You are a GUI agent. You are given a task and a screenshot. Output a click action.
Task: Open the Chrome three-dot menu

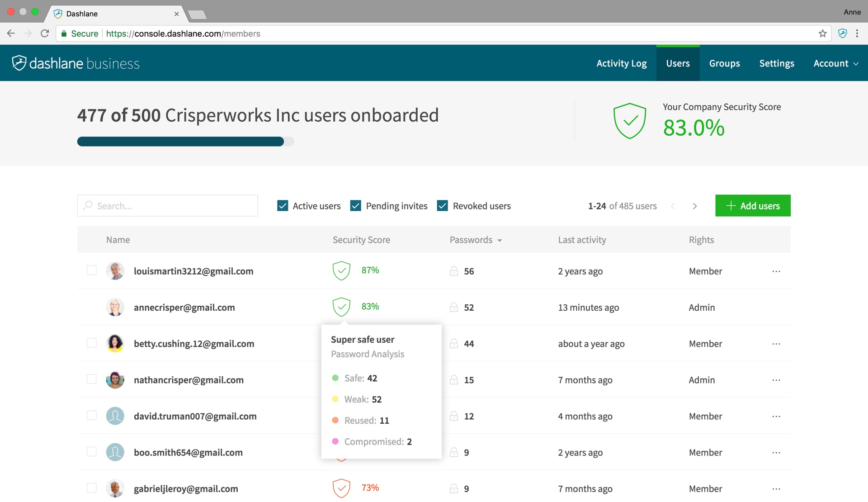857,33
